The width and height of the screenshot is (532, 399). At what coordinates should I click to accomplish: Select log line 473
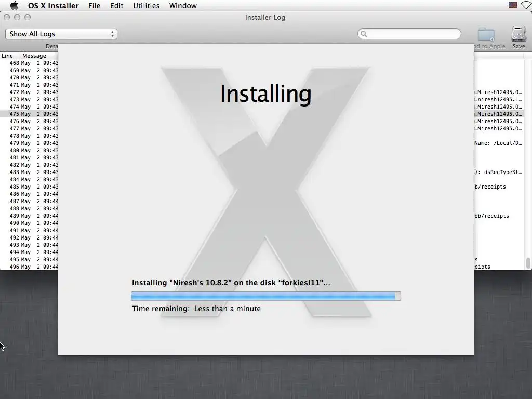pos(29,99)
